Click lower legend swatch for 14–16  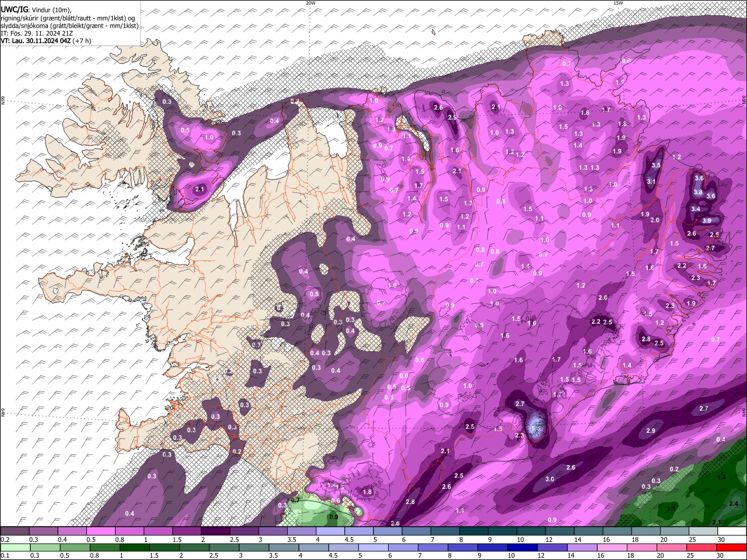(x=582, y=547)
